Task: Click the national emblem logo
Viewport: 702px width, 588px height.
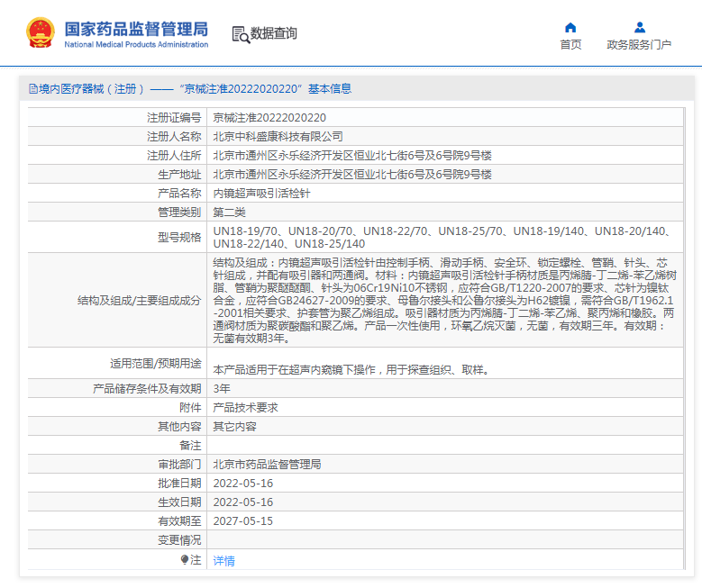Action: 41,32
